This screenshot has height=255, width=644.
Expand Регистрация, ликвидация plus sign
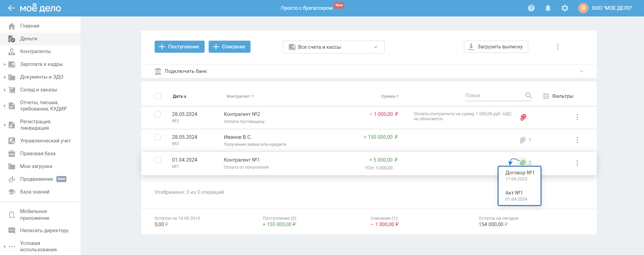click(x=5, y=125)
